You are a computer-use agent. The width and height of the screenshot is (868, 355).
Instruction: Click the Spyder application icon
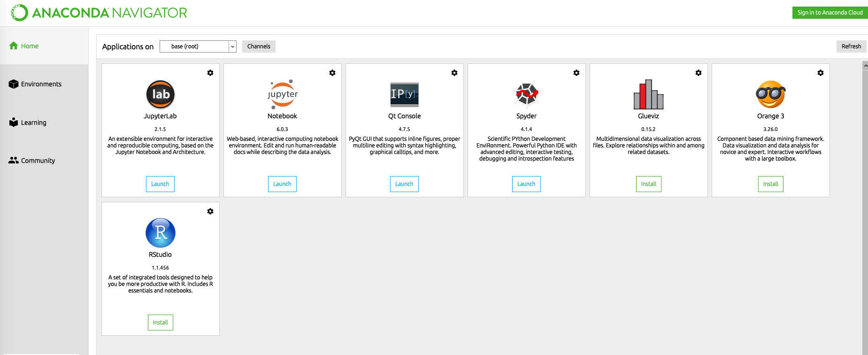tap(527, 94)
